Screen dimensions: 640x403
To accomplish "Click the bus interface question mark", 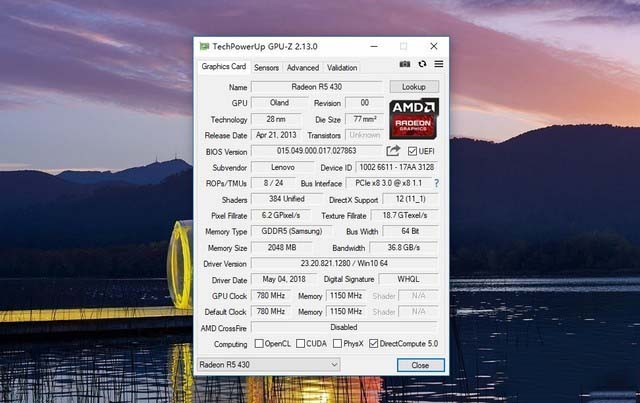I will (436, 183).
